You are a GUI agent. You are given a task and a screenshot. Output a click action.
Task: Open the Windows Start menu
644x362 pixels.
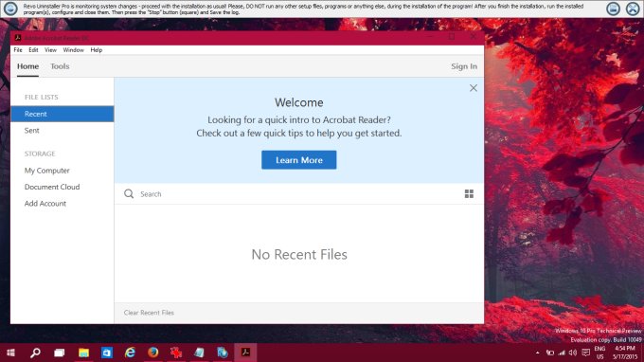pos(10,353)
